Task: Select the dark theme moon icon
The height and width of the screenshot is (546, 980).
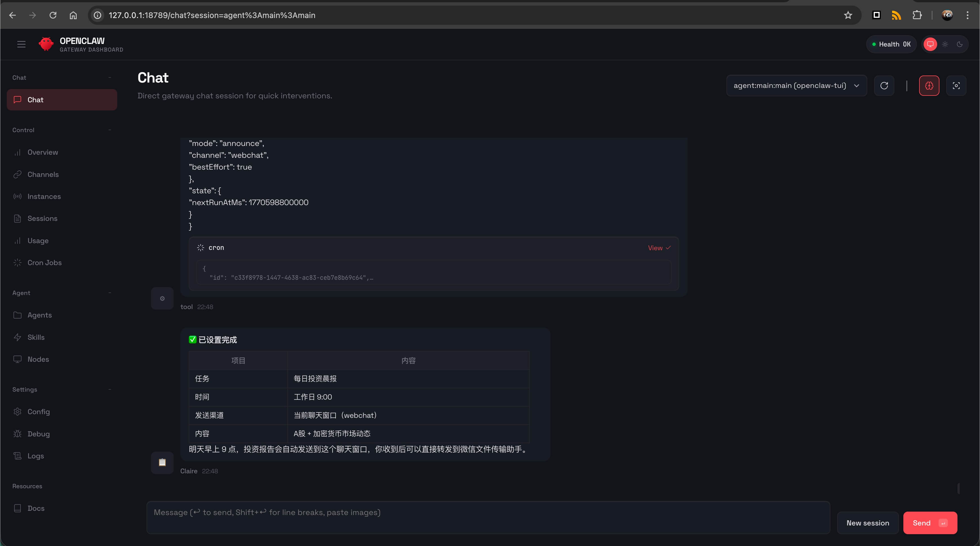Action: click(x=959, y=44)
